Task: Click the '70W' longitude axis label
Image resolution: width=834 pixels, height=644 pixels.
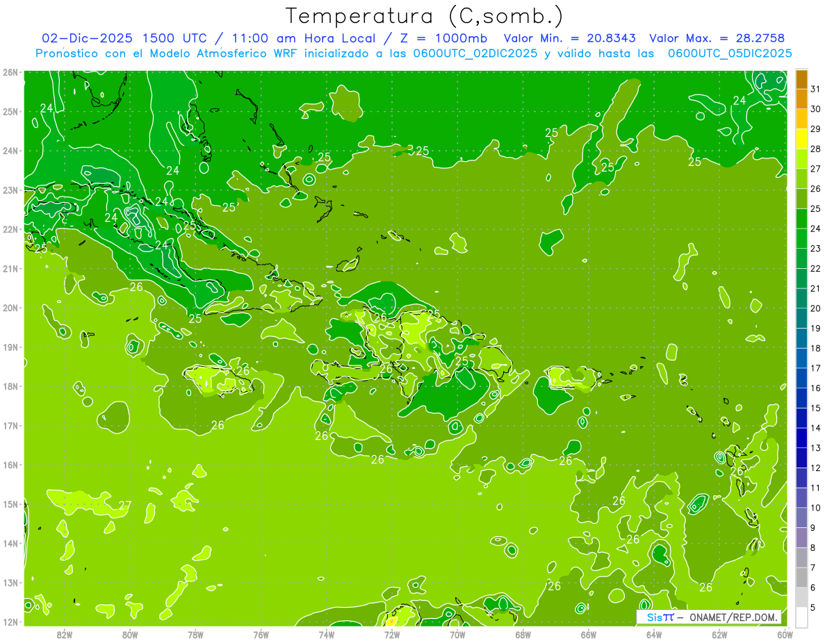Action: coord(457,634)
